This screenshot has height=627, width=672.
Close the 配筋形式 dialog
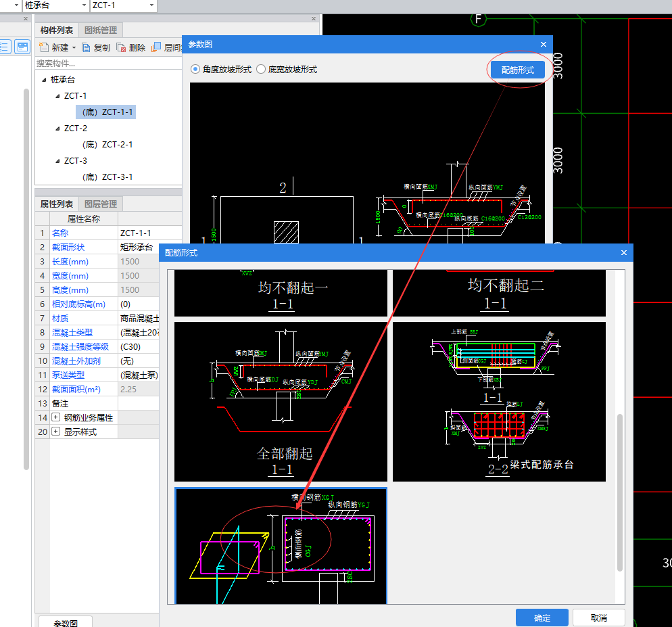[624, 252]
